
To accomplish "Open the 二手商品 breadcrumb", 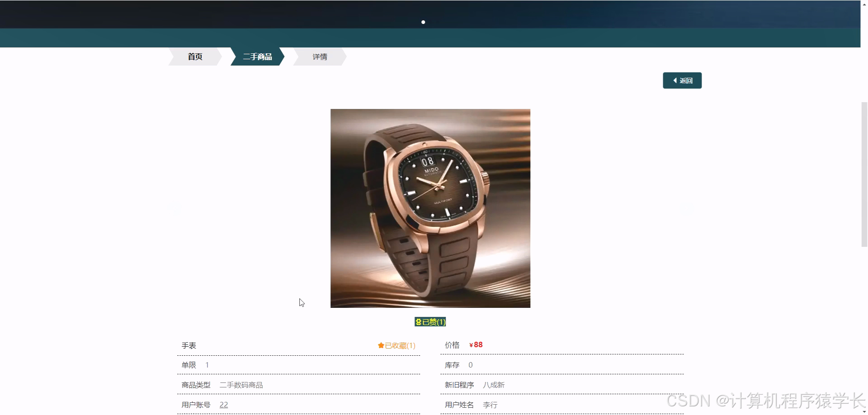I will [257, 57].
